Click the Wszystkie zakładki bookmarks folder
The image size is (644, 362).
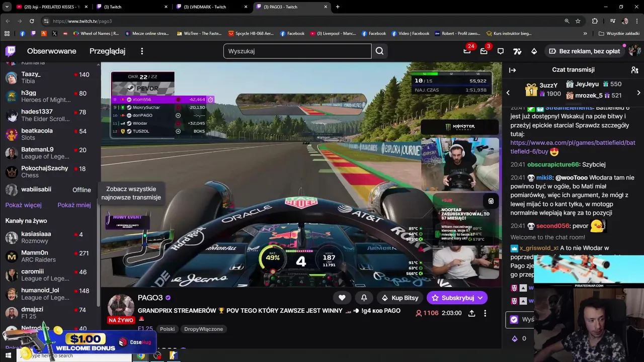[619, 34]
